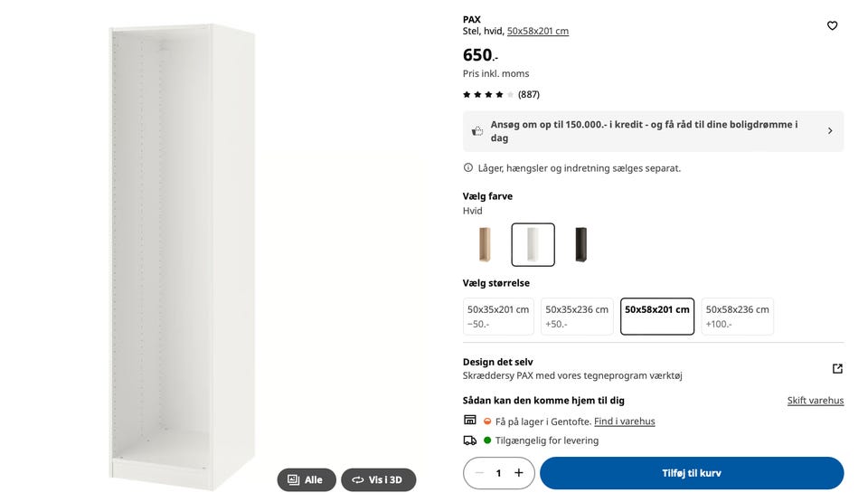Screen dimensions: 868x502
Task: Click the delivery truck icon
Action: pyautogui.click(x=469, y=440)
